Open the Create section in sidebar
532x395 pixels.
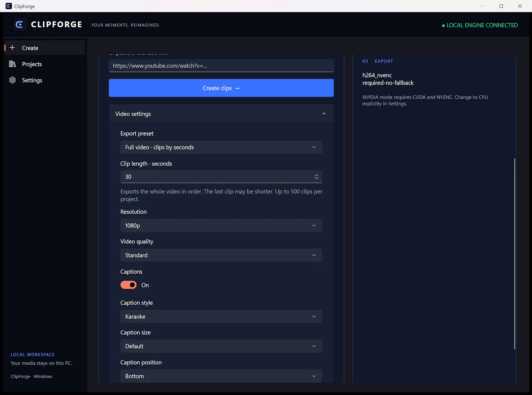45,48
